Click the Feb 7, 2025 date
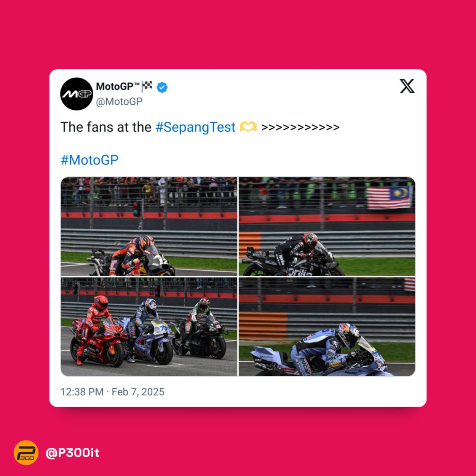 tap(138, 392)
